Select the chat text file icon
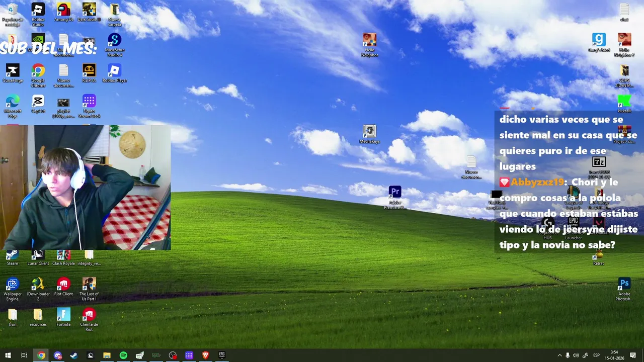This screenshot has height=362, width=644. (x=624, y=13)
